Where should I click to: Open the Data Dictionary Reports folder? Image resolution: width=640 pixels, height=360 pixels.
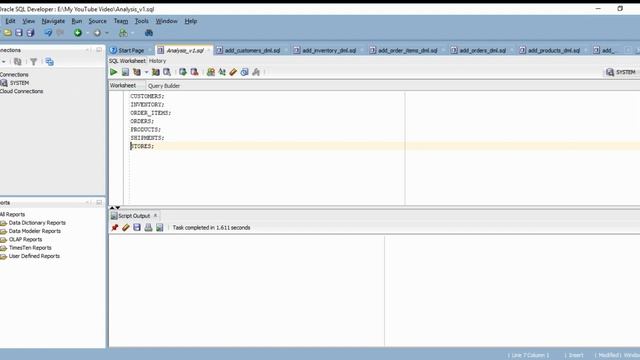(37, 223)
